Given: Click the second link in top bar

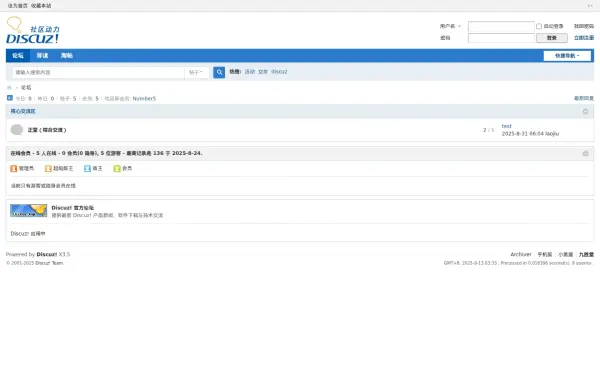Looking at the screenshot, I should 41,6.
